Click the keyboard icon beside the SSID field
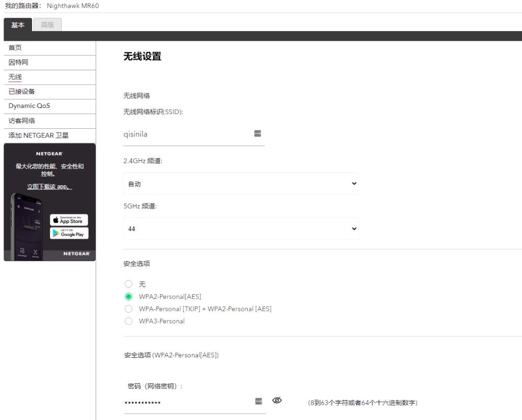 point(258,132)
